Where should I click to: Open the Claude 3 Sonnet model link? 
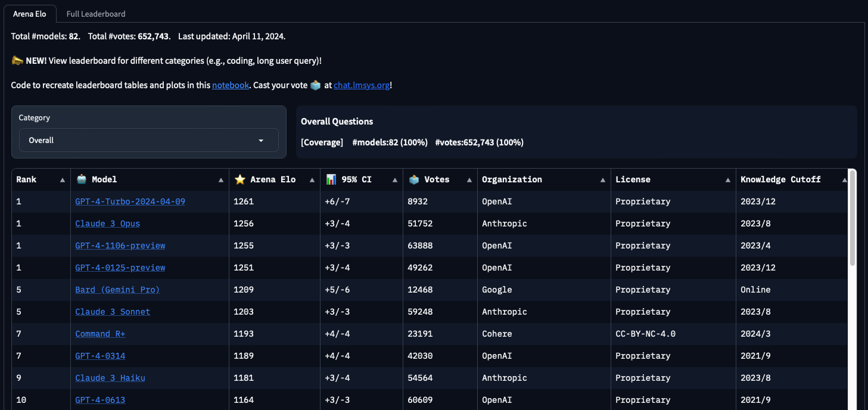tap(113, 312)
